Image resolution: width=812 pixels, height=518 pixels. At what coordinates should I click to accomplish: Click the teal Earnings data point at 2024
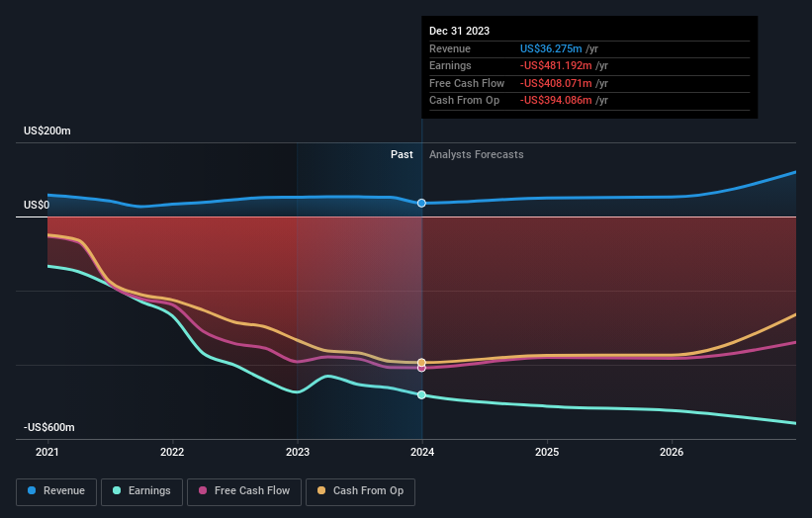(421, 394)
